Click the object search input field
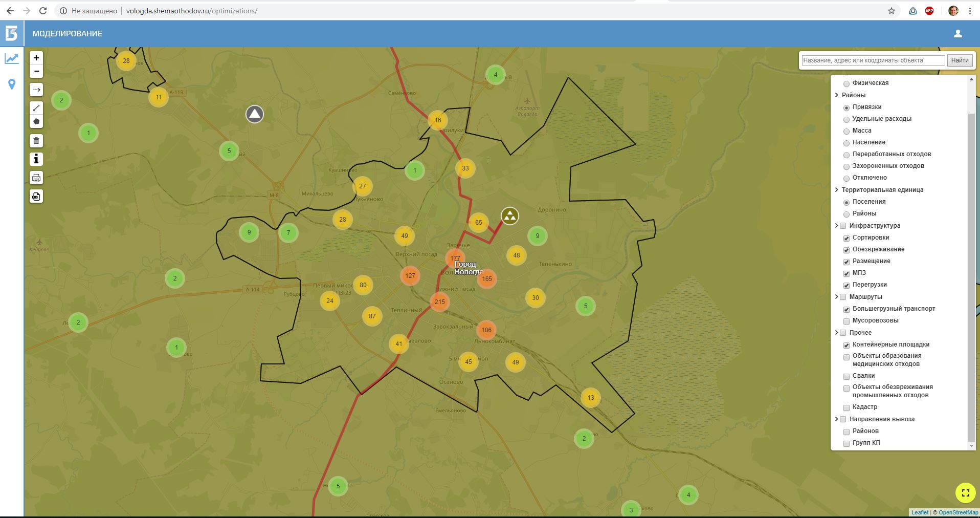Screen dimensions: 980x518 pos(873,60)
